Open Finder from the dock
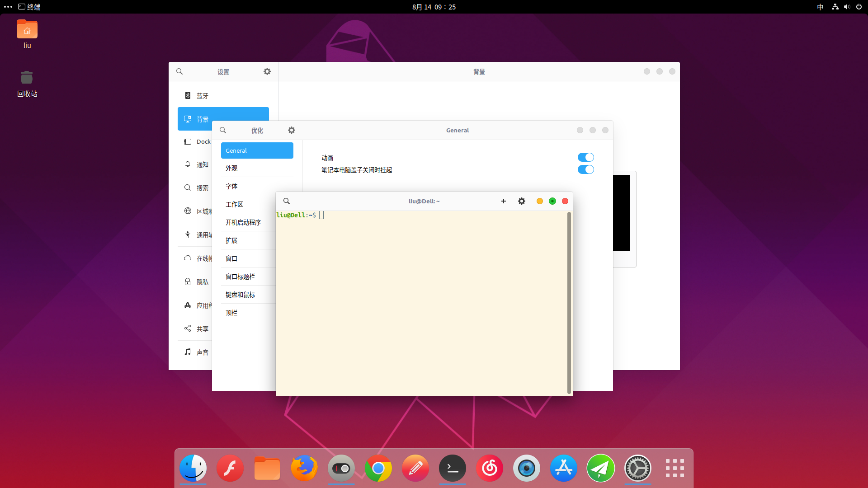The image size is (868, 488). tap(193, 468)
